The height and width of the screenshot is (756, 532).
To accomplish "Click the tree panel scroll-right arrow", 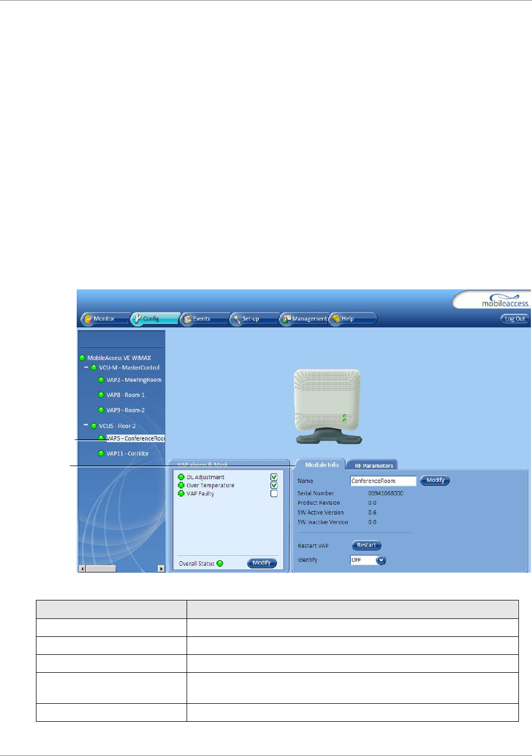I will 161,569.
